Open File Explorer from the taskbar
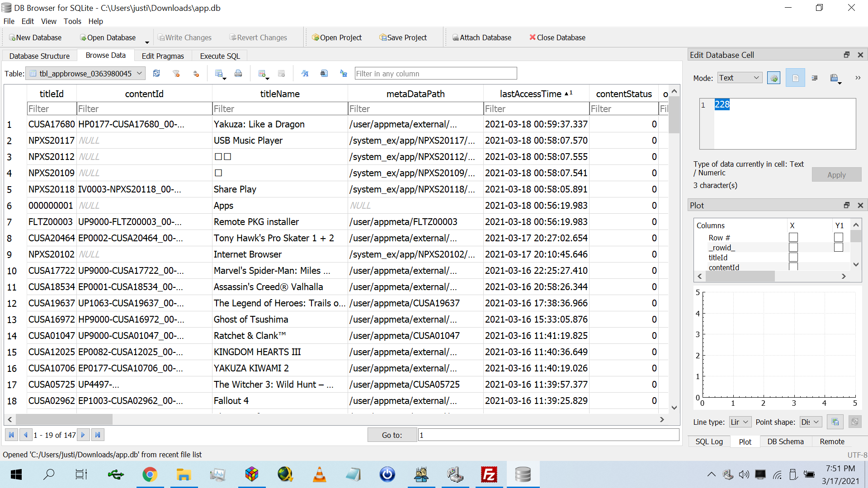 [x=184, y=474]
